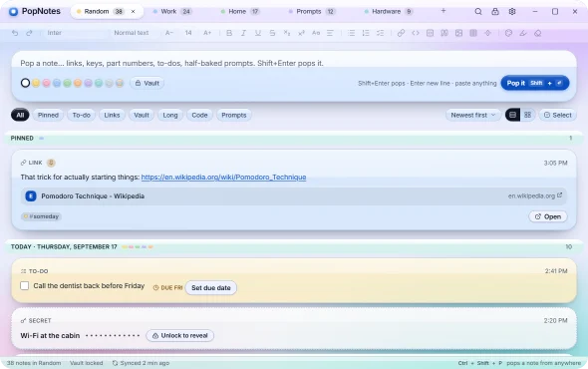Apply superscript formatting
588x369 pixels.
301,33
